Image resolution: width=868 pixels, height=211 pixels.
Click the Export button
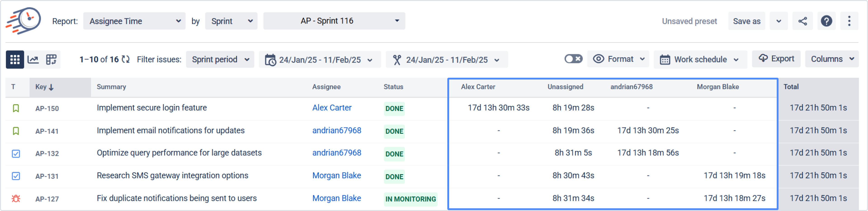pos(776,59)
